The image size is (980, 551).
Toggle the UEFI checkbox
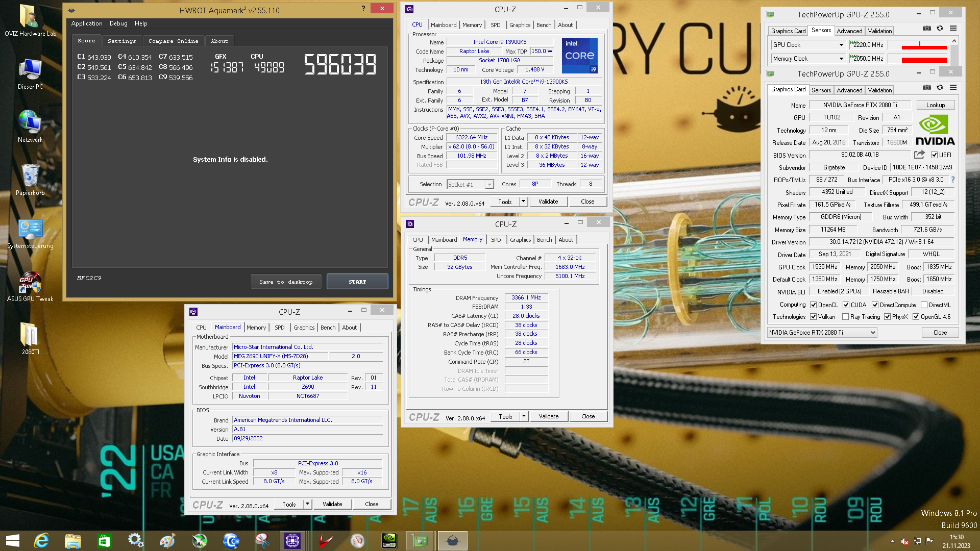click(934, 155)
